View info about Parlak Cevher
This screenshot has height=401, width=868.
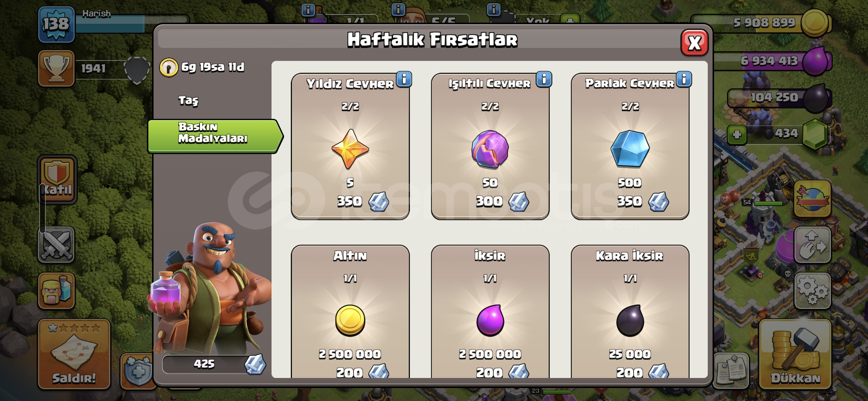point(684,79)
